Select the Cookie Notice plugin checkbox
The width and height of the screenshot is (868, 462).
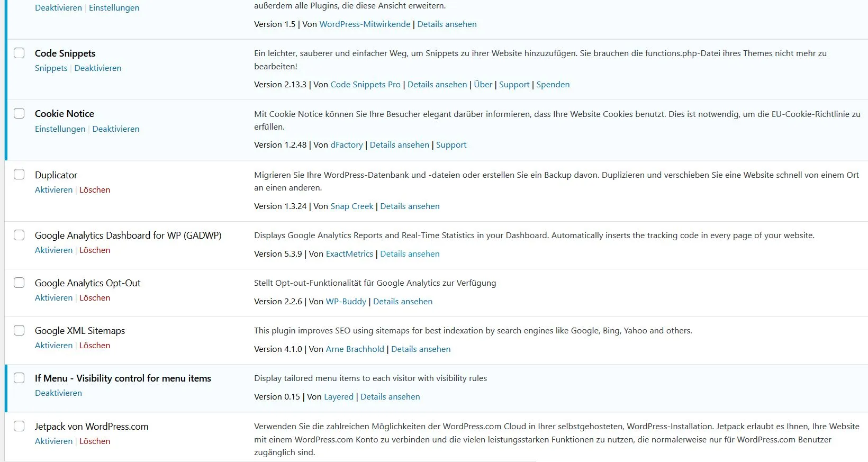click(x=19, y=113)
